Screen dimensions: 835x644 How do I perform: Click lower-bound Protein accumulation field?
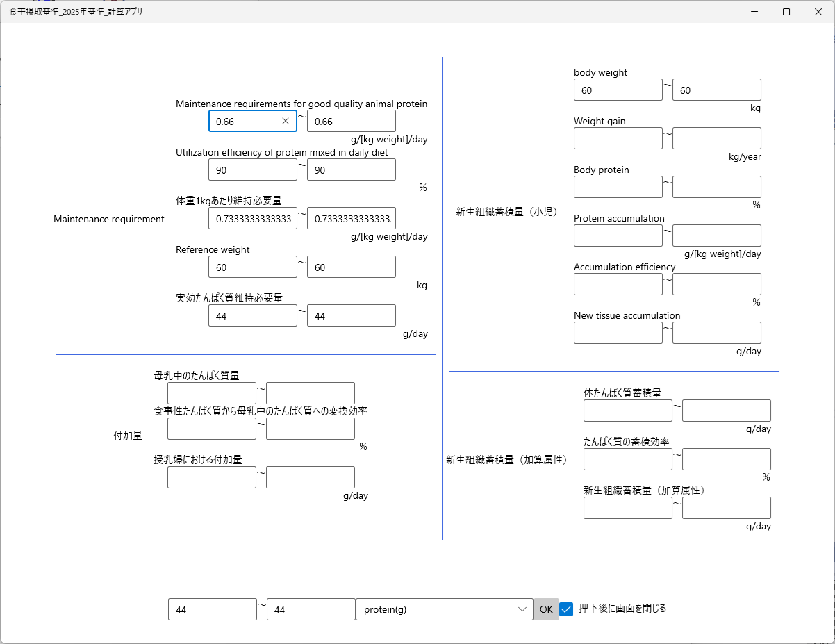(618, 236)
